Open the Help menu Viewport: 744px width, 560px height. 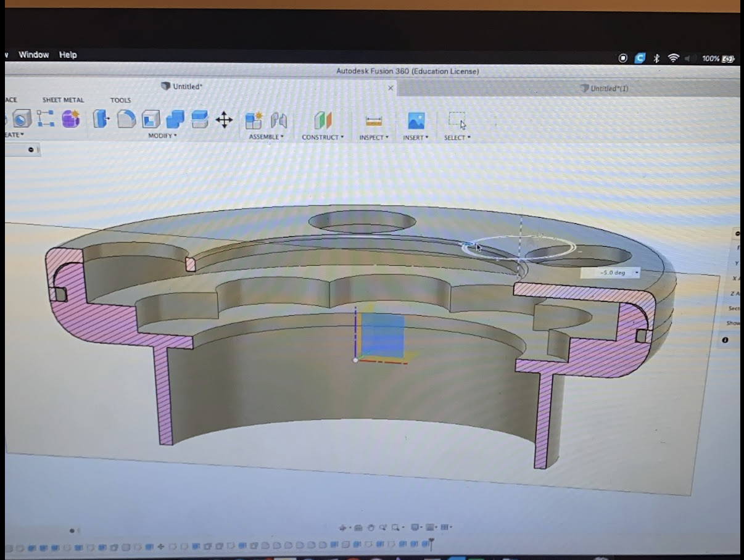click(68, 55)
